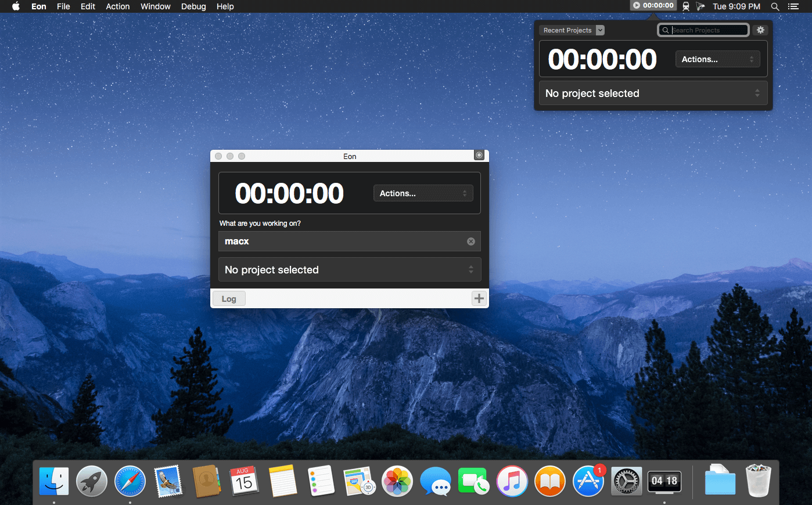
Task: Toggle the Eon window's top-right corner button
Action: coord(479,156)
